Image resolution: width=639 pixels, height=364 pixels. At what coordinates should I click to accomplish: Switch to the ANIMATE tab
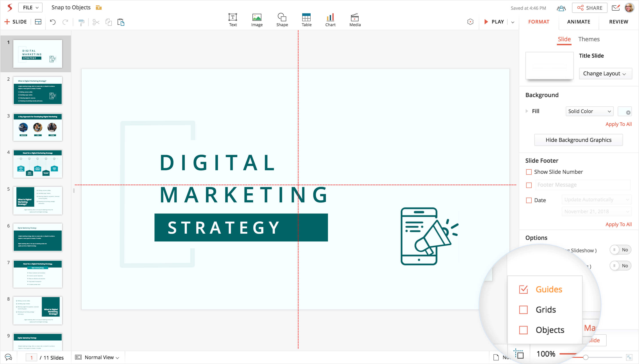(578, 22)
